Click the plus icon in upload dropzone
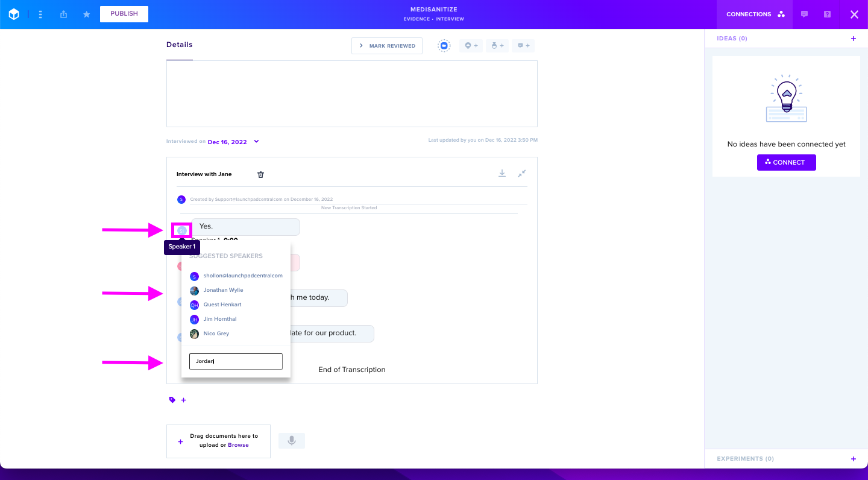 (x=180, y=441)
